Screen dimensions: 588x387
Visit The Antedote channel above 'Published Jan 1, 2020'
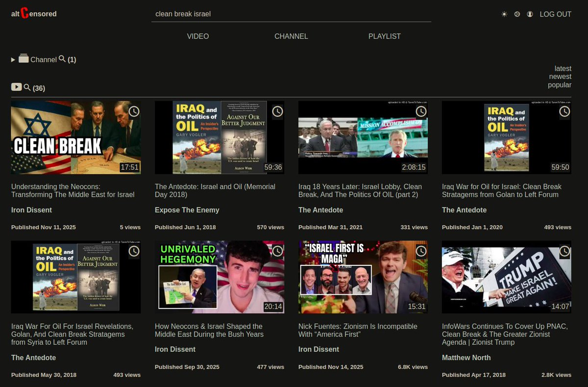(x=465, y=210)
